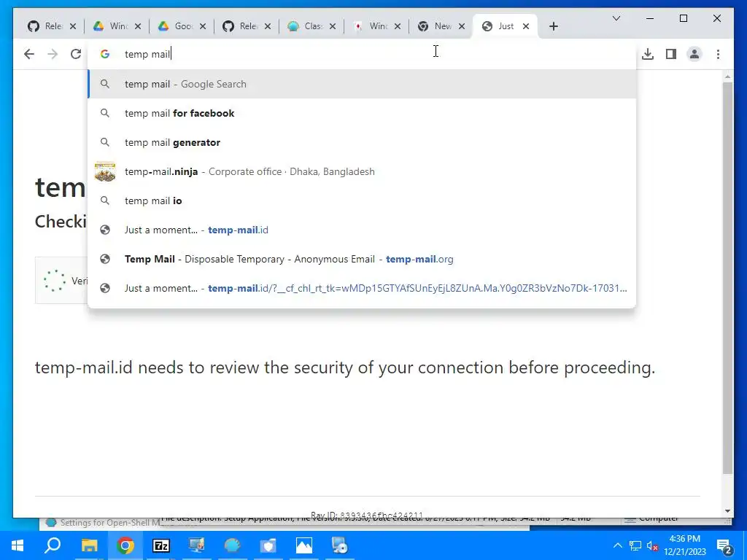Click the network status tray icon
The image size is (747, 560).
(x=635, y=545)
